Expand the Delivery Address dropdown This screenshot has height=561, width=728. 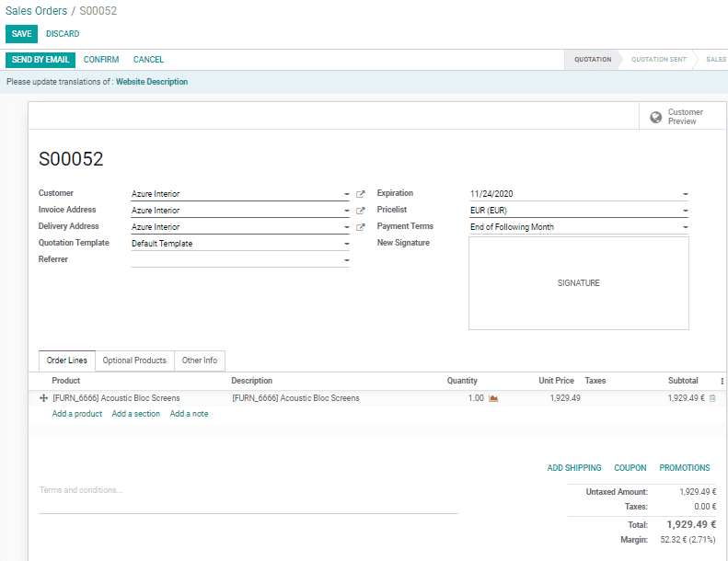tap(346, 227)
